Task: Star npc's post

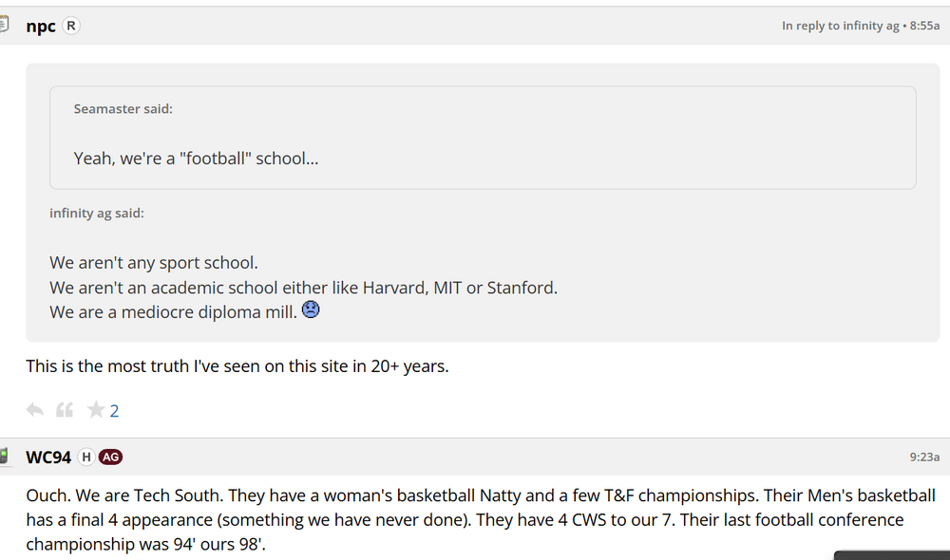Action: (x=95, y=410)
